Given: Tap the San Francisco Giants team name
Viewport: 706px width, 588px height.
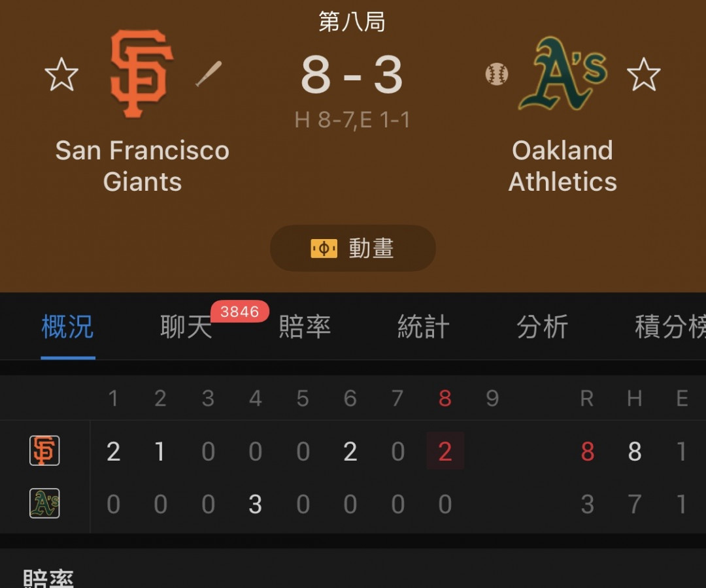Looking at the screenshot, I should click(143, 166).
